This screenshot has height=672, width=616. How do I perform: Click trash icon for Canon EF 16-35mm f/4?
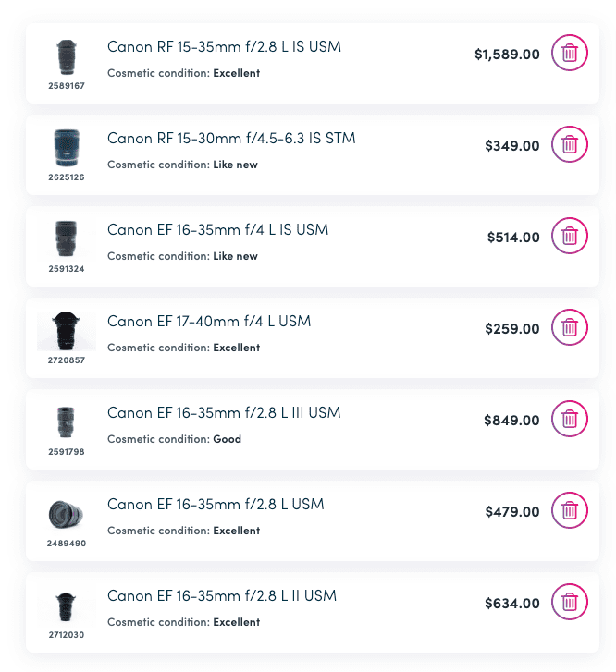coord(570,237)
